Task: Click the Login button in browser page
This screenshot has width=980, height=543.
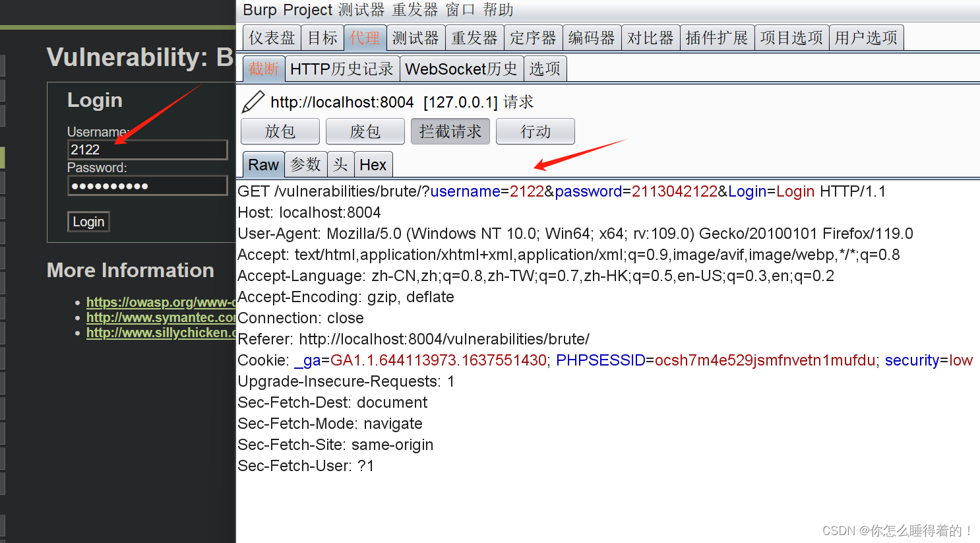Action: point(88,222)
